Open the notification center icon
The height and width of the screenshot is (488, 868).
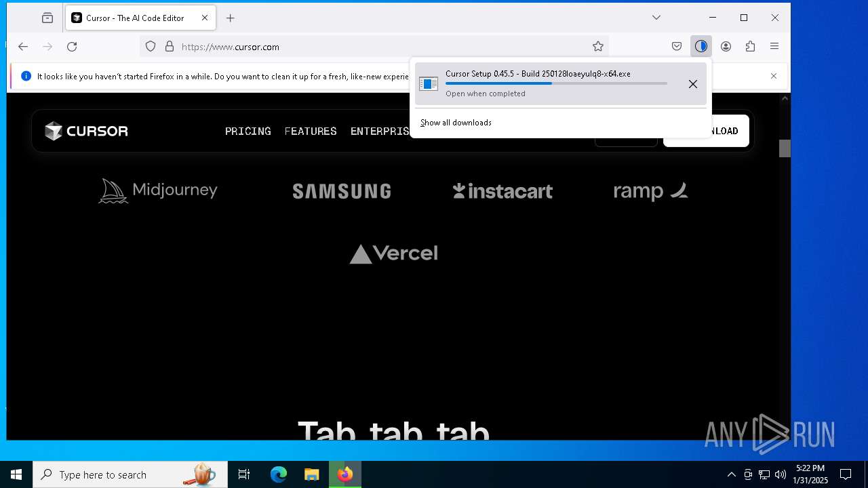846,474
